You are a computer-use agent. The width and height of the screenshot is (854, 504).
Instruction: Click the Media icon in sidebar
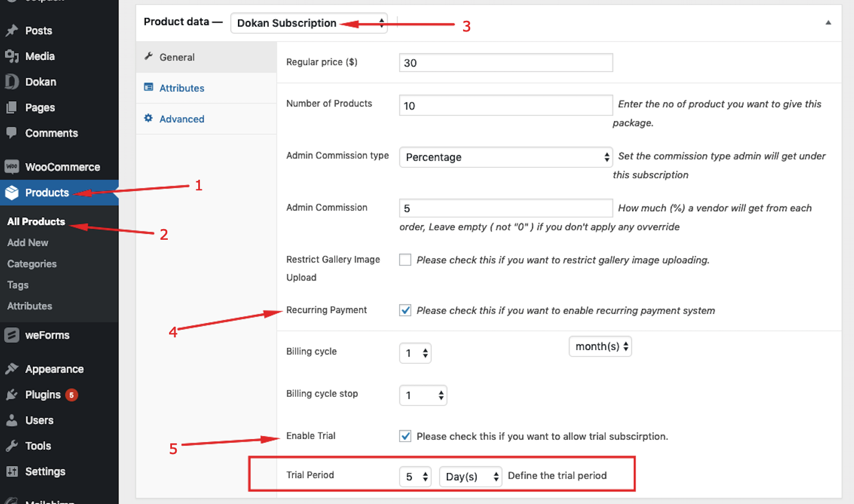(12, 56)
